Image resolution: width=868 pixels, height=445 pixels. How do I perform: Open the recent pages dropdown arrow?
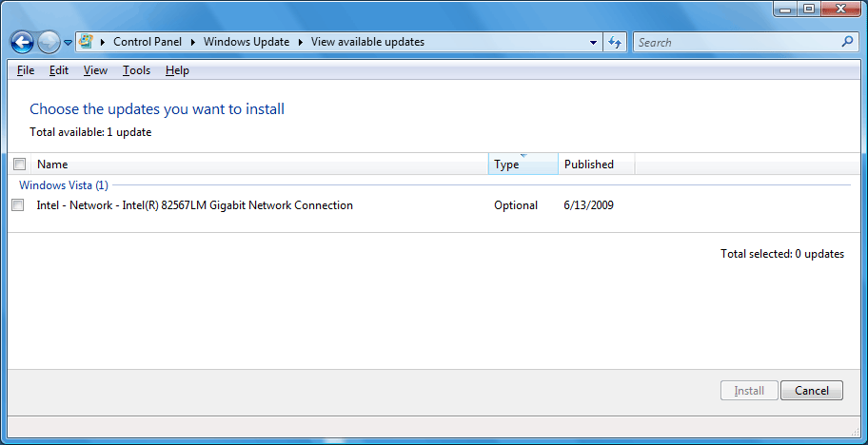pyautogui.click(x=68, y=42)
